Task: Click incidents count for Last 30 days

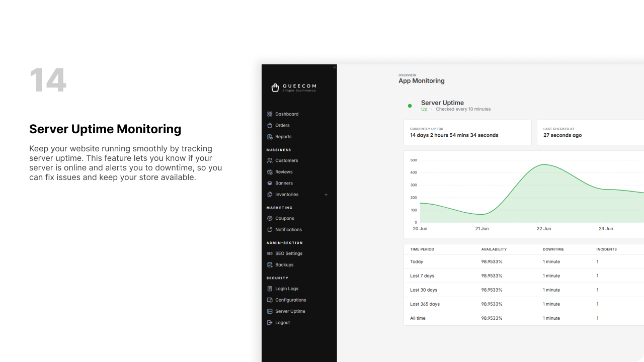Action: click(597, 290)
